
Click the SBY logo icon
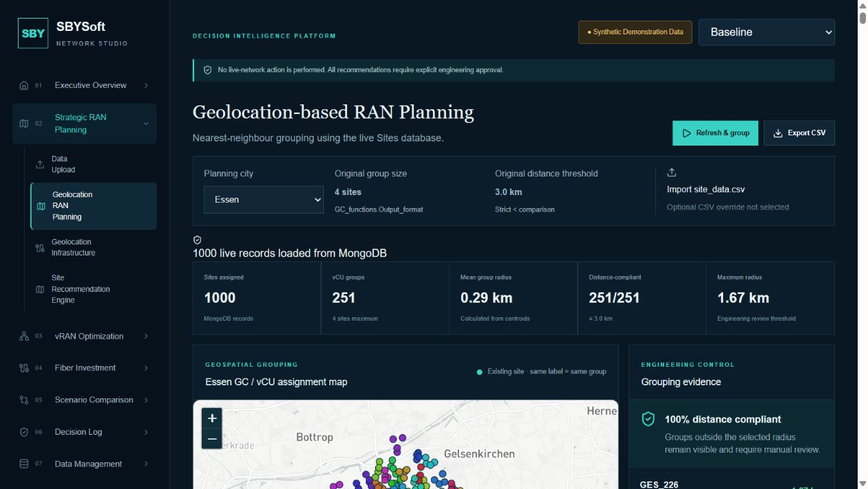pos(33,33)
